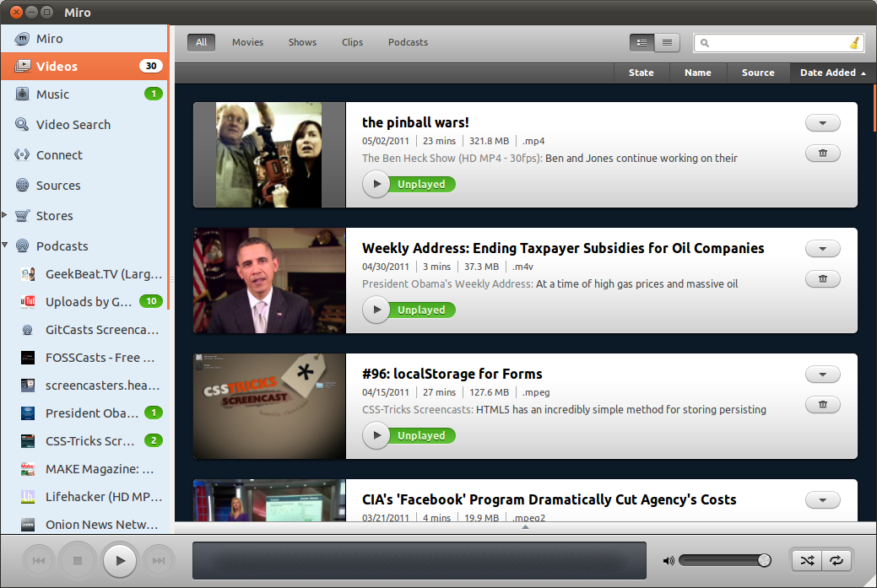
Task: Open options dropdown for CIA's 'Facebook' Program video
Action: [x=823, y=500]
